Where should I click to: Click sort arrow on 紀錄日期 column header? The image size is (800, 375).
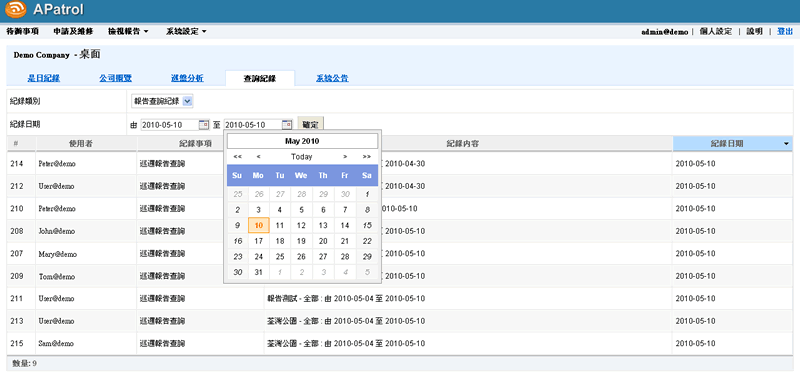click(x=786, y=144)
